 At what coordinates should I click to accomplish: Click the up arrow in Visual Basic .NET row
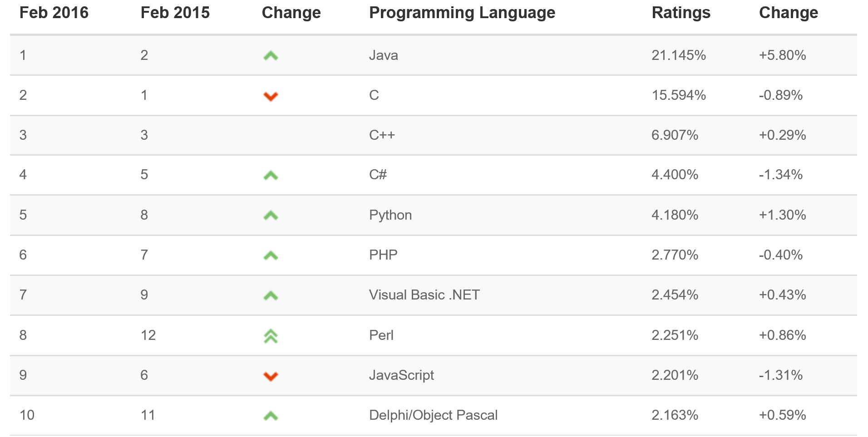pos(271,296)
